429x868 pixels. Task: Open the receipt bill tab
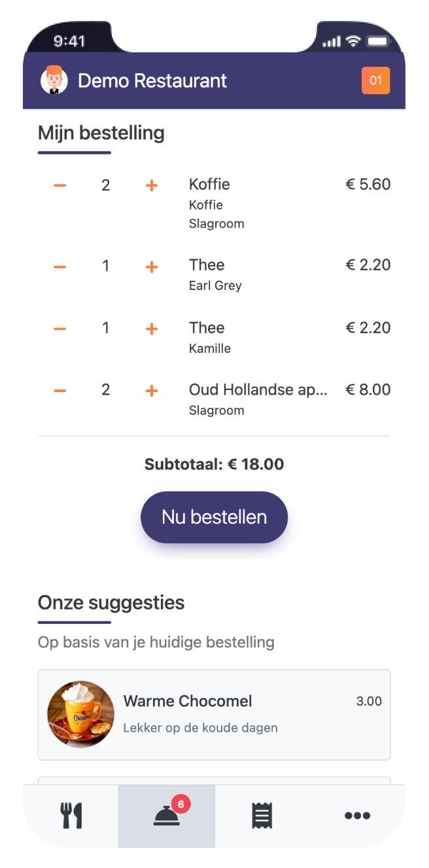coord(262,816)
